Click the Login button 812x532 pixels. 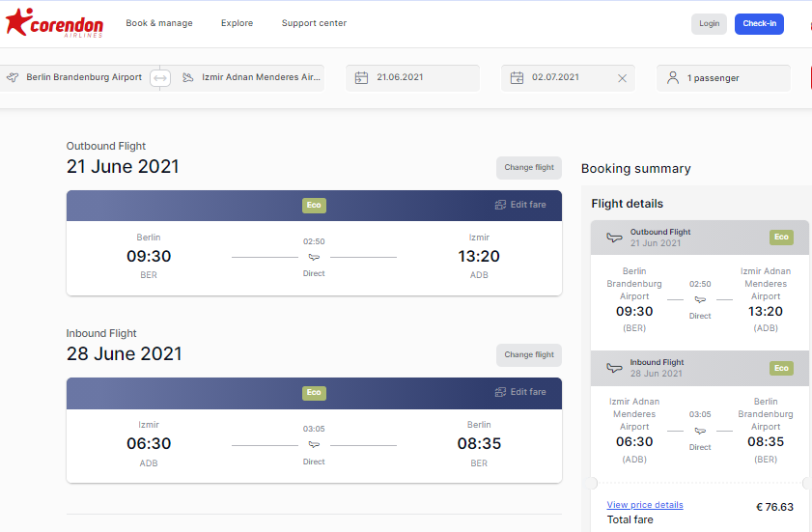[x=709, y=24]
